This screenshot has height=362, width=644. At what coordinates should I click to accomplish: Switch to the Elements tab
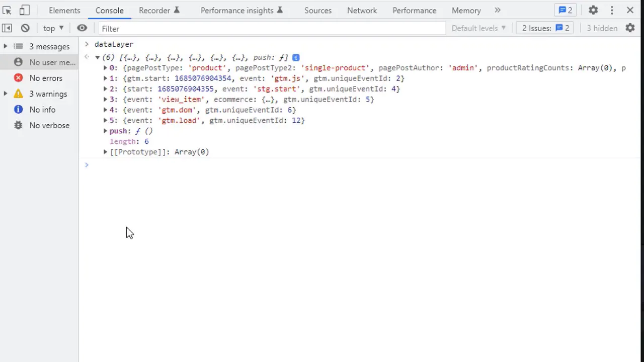pyautogui.click(x=64, y=10)
